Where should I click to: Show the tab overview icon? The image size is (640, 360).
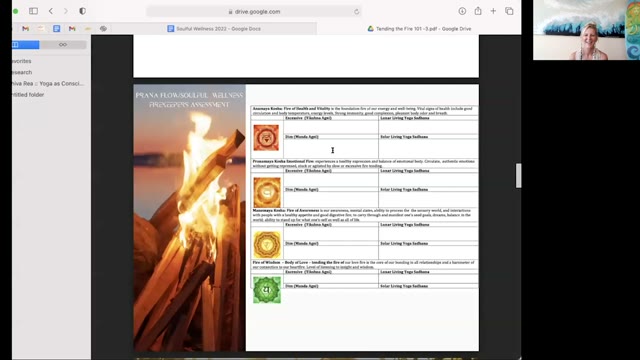coord(509,11)
